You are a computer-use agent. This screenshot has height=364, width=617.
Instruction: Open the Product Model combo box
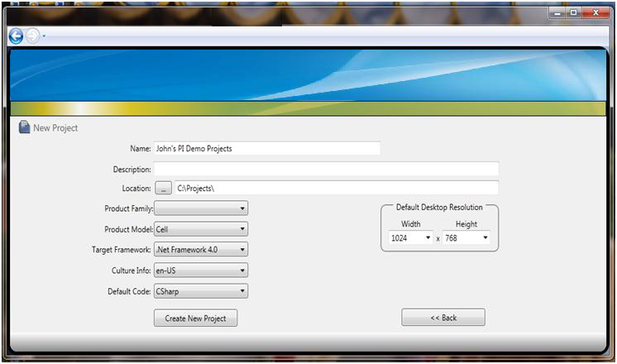tap(201, 229)
